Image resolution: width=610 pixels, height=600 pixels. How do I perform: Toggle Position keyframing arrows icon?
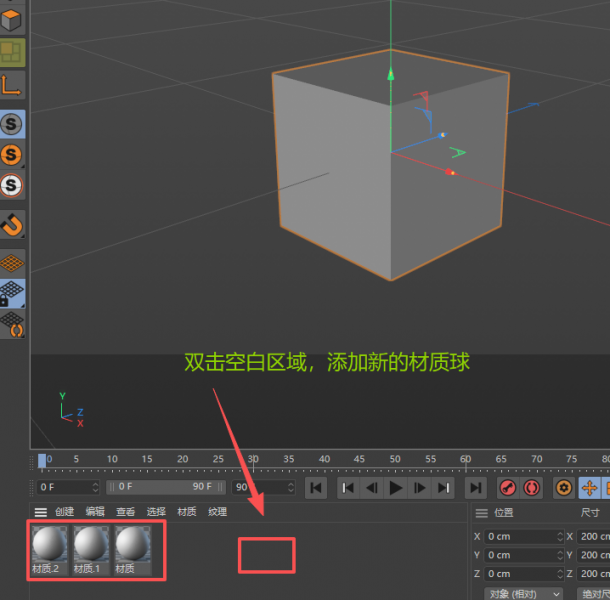click(x=589, y=488)
